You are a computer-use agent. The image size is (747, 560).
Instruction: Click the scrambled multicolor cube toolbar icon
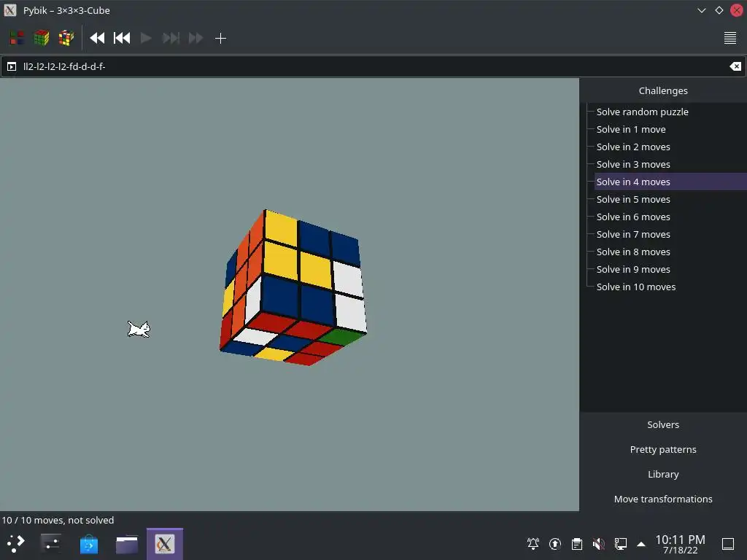click(66, 38)
